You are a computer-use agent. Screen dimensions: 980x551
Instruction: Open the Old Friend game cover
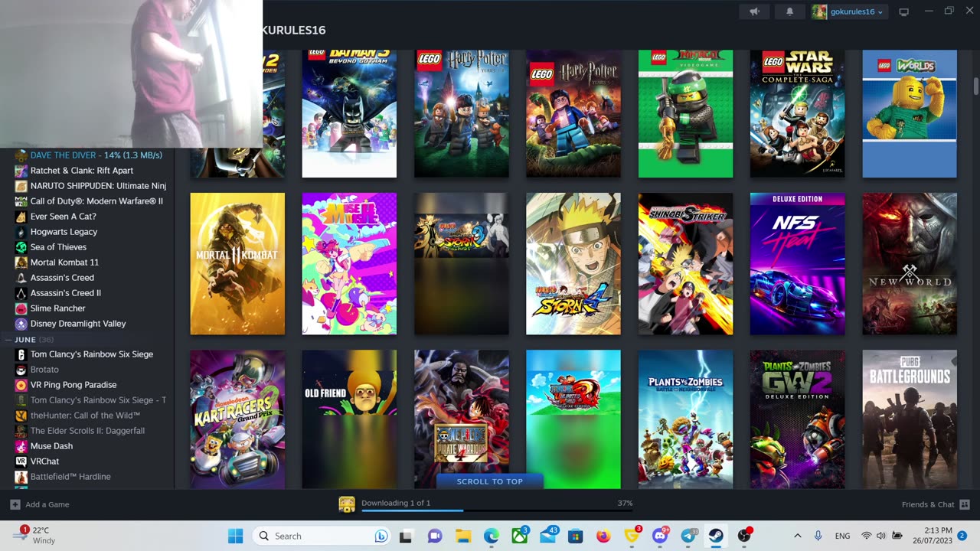349,419
